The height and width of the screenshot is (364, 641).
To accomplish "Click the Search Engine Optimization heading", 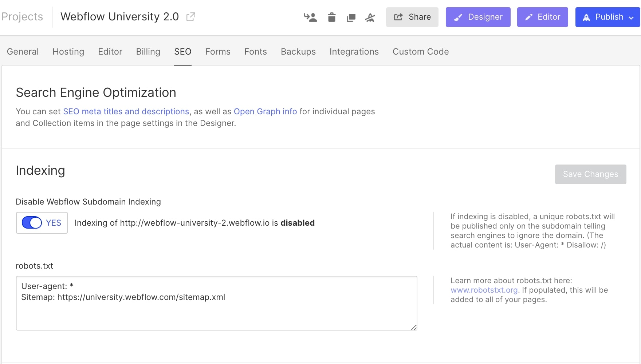I will (96, 92).
